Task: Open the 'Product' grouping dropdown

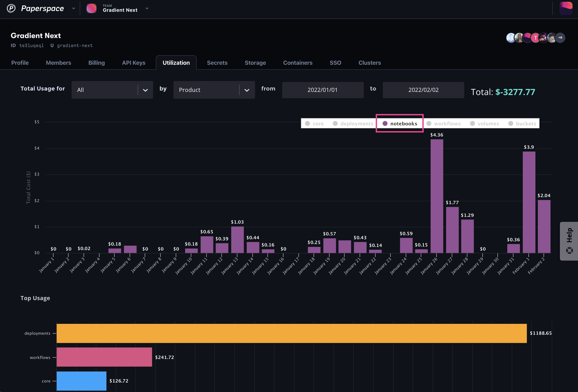Action: pos(214,90)
